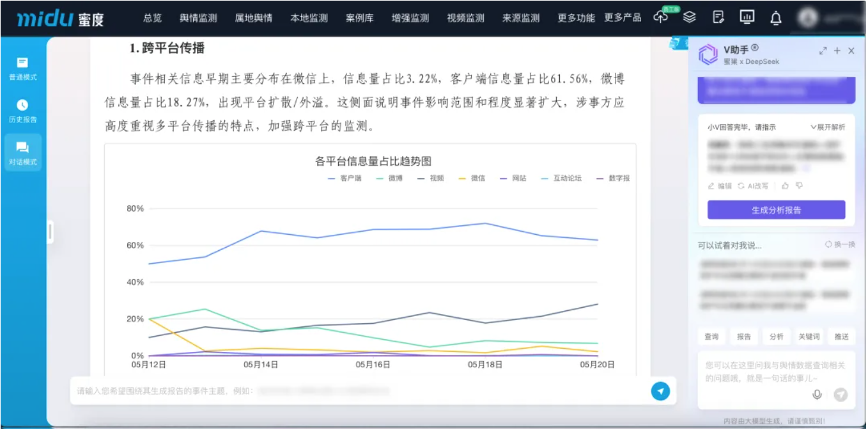This screenshot has width=868, height=430.
Task: Enlarge the V助手 panel with the expand arrow
Action: tap(823, 49)
